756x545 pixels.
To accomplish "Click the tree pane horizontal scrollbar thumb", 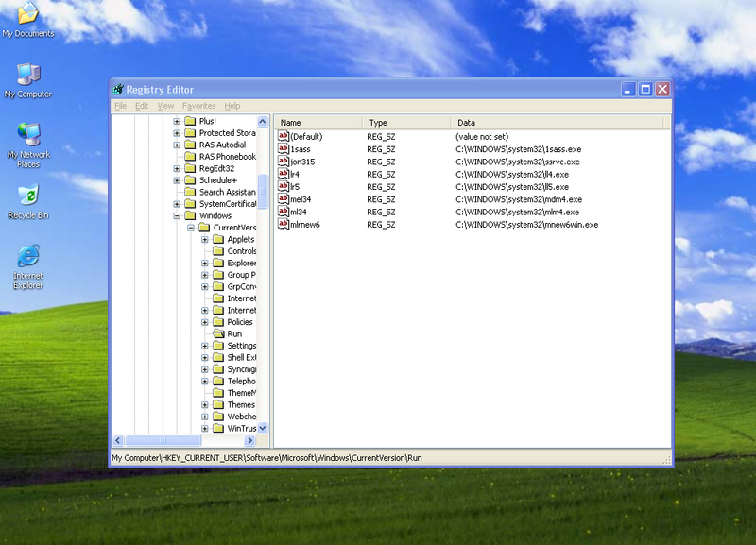I will pyautogui.click(x=162, y=441).
